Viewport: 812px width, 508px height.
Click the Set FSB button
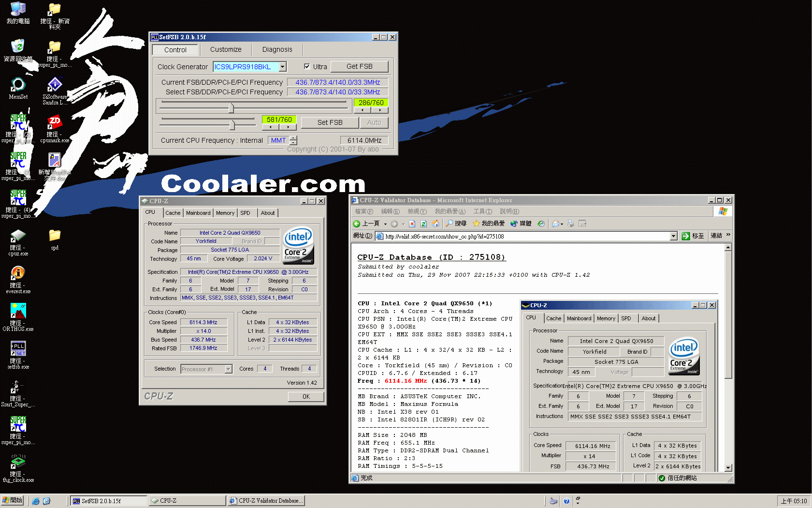tap(330, 122)
